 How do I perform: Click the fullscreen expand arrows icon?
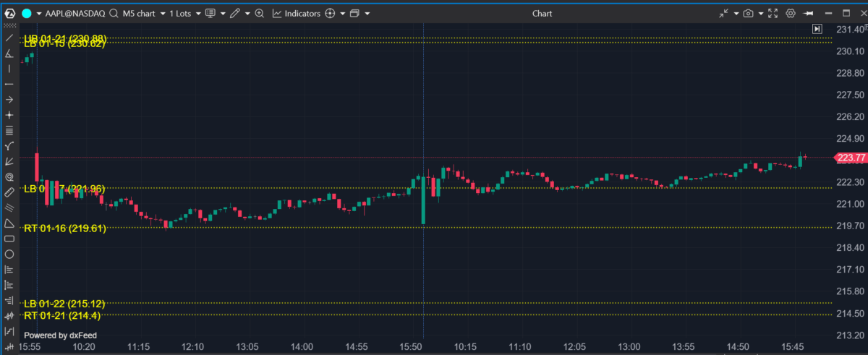point(773,13)
